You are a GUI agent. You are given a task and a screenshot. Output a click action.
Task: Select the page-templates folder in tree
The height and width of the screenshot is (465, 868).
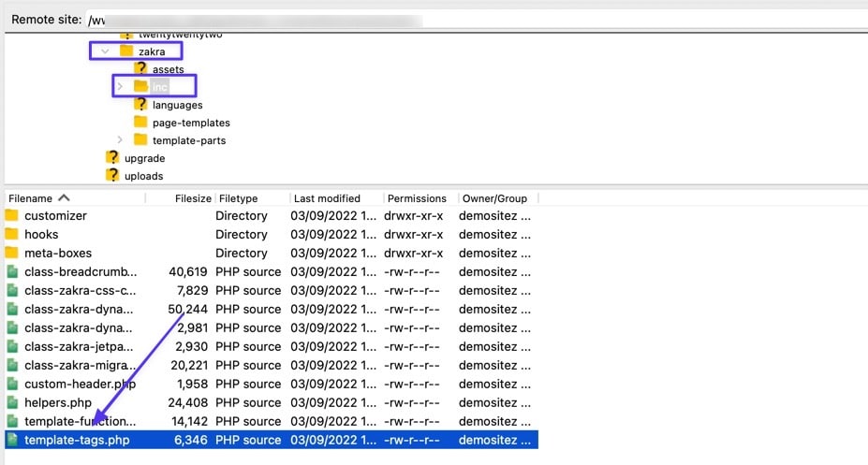click(x=190, y=123)
